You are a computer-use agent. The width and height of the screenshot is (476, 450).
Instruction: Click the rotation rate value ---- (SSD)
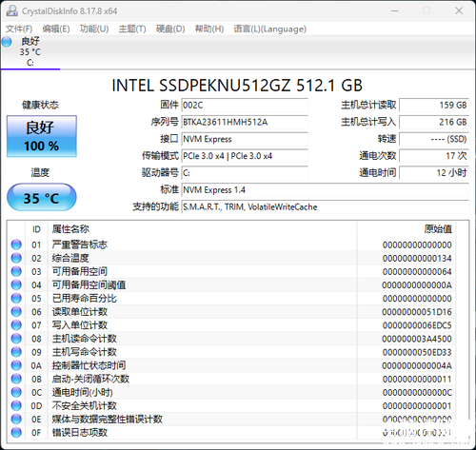pos(434,139)
